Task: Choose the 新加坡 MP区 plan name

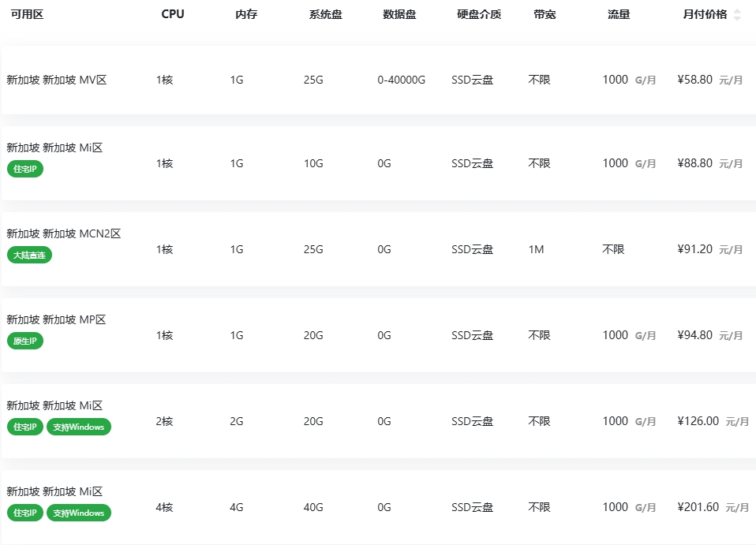Action: pyautogui.click(x=56, y=319)
